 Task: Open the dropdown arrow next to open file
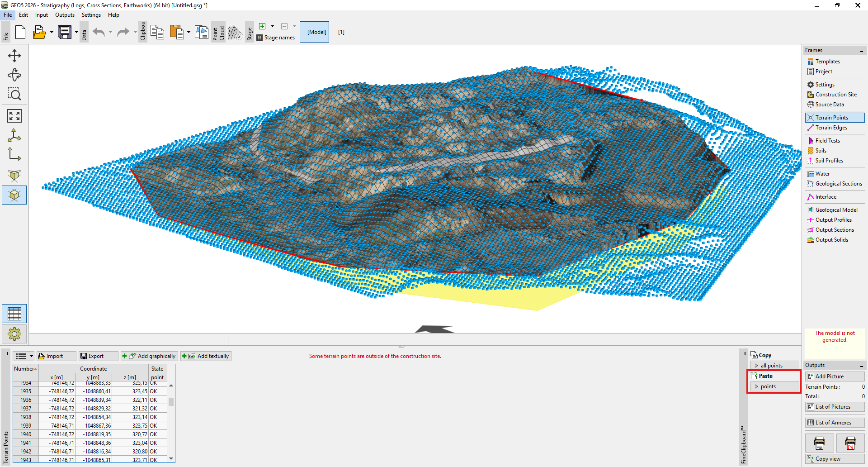pos(52,32)
